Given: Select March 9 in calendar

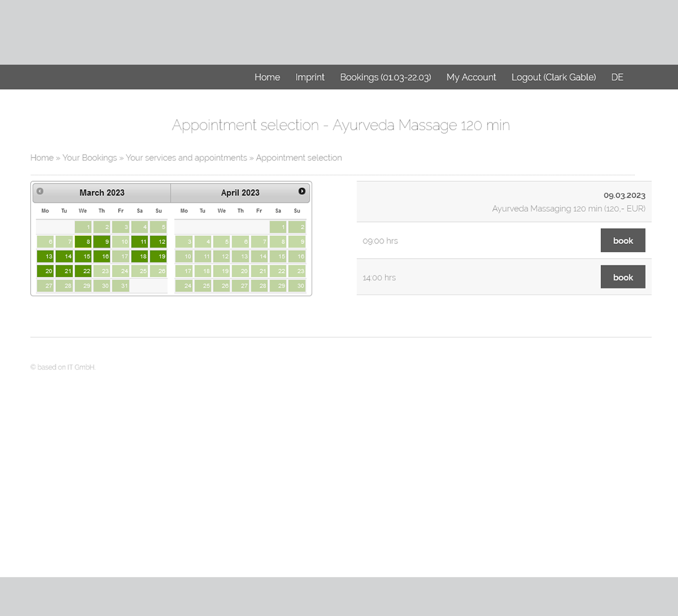Looking at the screenshot, I should pos(102,242).
